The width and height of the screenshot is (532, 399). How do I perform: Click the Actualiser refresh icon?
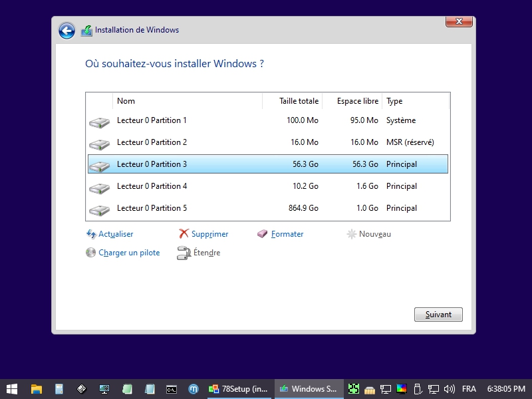91,234
